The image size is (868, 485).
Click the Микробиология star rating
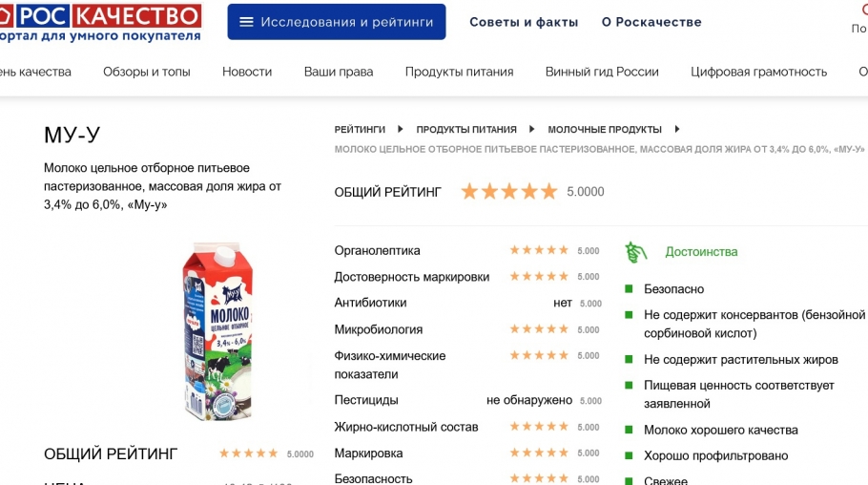tap(539, 329)
